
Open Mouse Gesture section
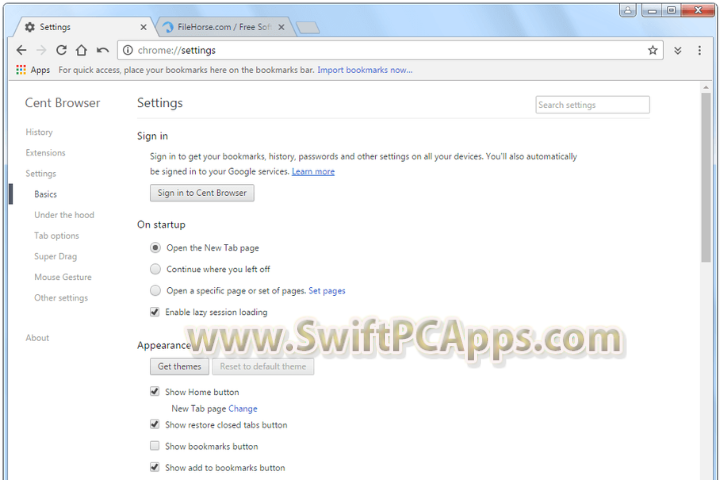63,277
